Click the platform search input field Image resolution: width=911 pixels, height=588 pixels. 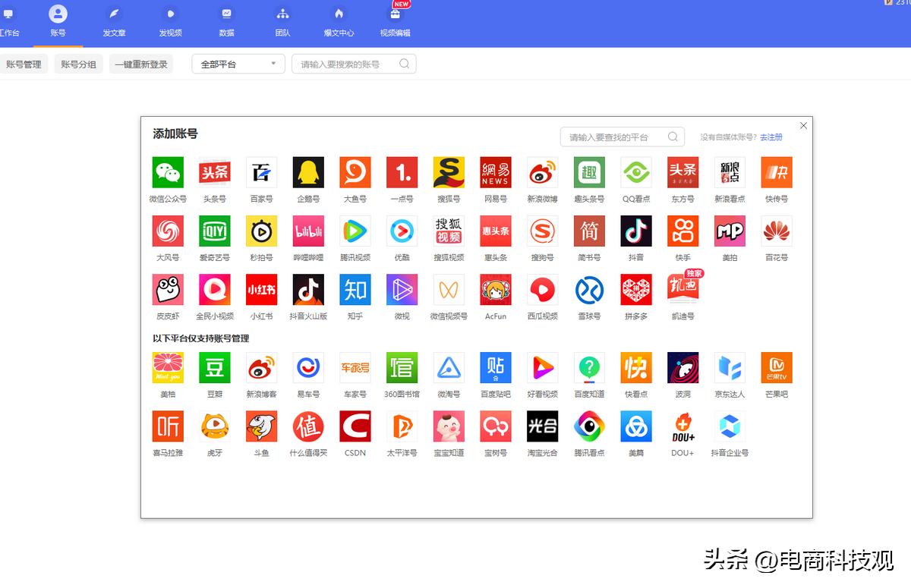(615, 137)
